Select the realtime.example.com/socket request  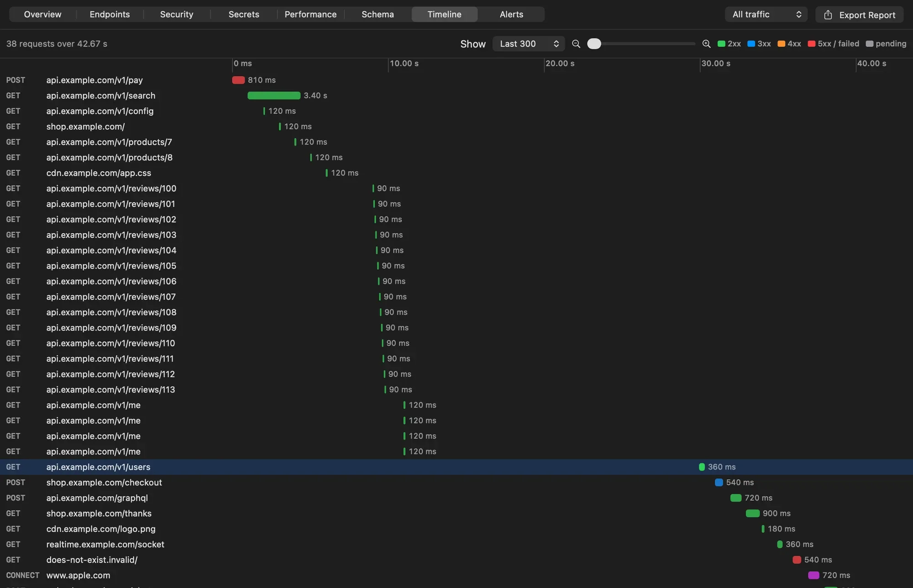pos(456,544)
